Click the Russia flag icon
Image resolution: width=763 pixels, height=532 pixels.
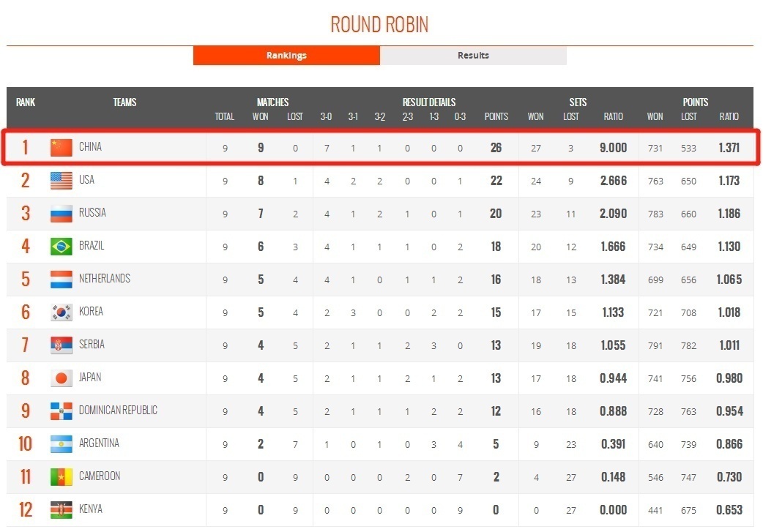[x=62, y=214]
